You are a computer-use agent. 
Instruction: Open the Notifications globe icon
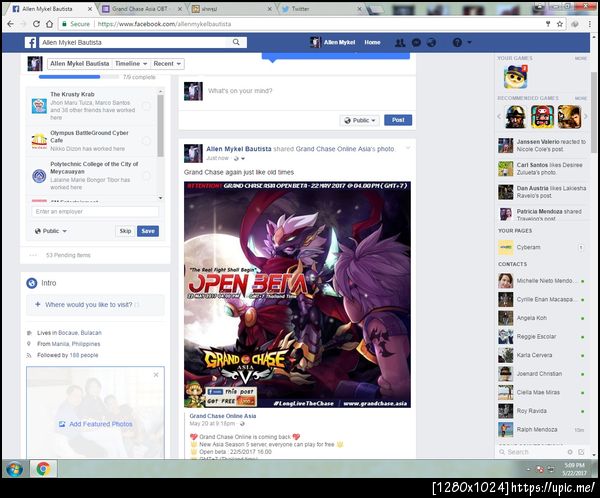431,42
